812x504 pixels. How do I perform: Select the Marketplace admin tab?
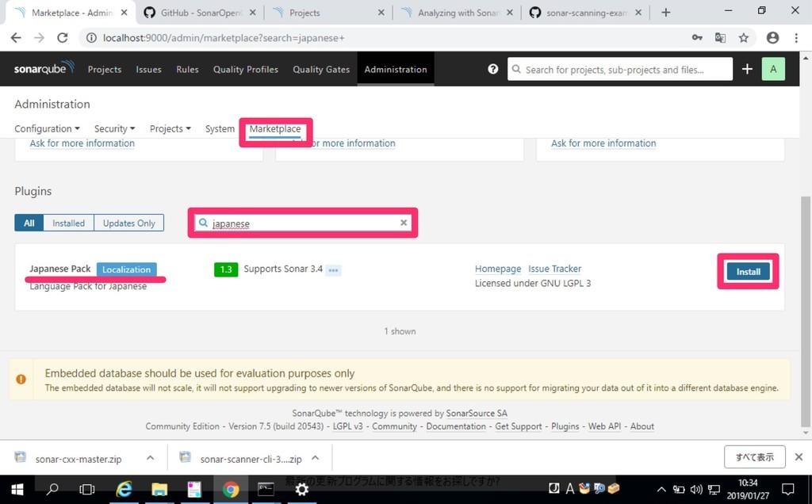275,129
